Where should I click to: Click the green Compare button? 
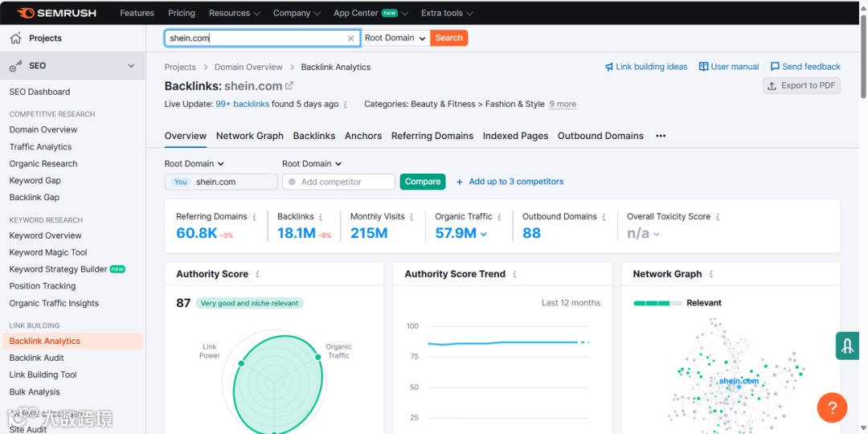pyautogui.click(x=423, y=182)
